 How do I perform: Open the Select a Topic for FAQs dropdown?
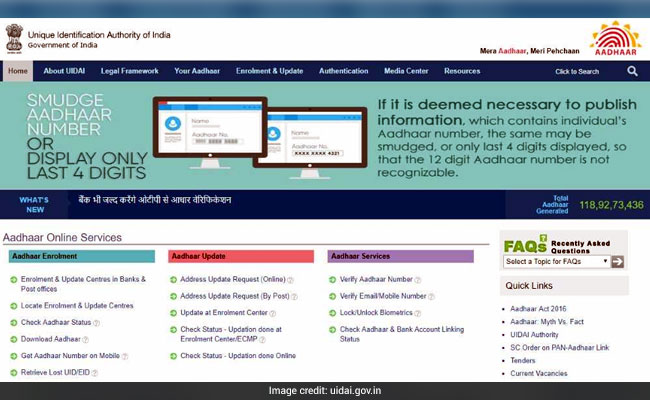(x=556, y=262)
